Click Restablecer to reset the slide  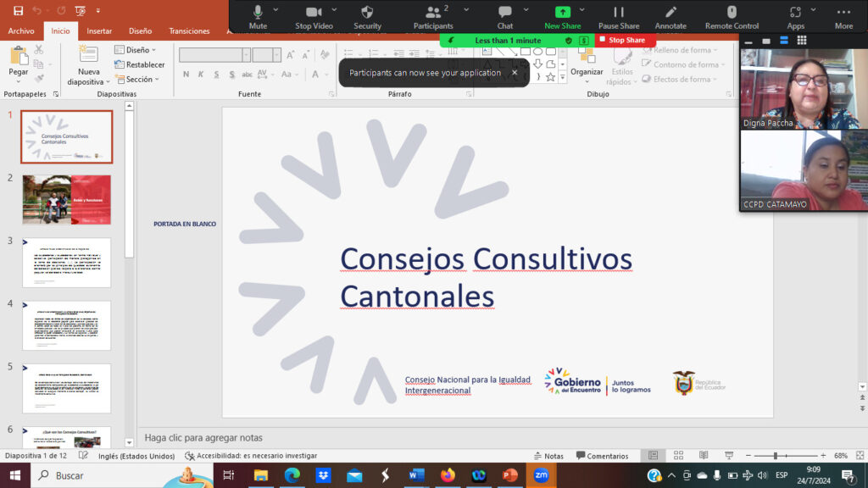point(140,64)
